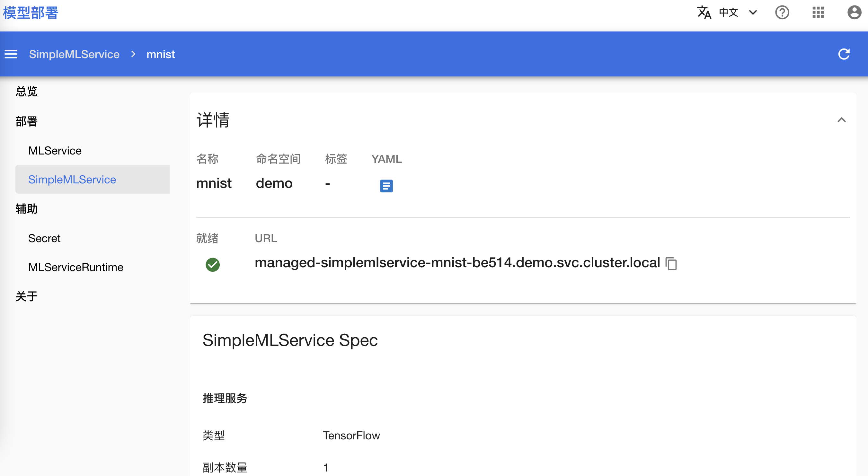Click the 详情 heading

pyautogui.click(x=213, y=120)
